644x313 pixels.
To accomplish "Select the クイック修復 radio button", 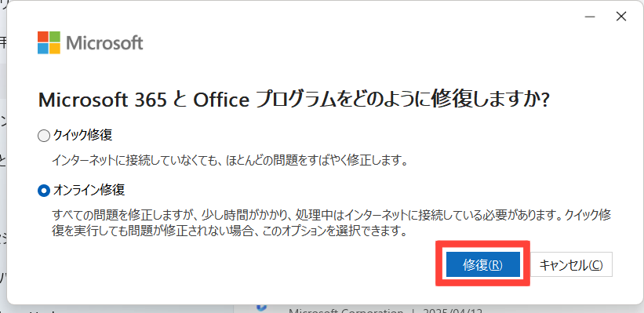I will 44,136.
